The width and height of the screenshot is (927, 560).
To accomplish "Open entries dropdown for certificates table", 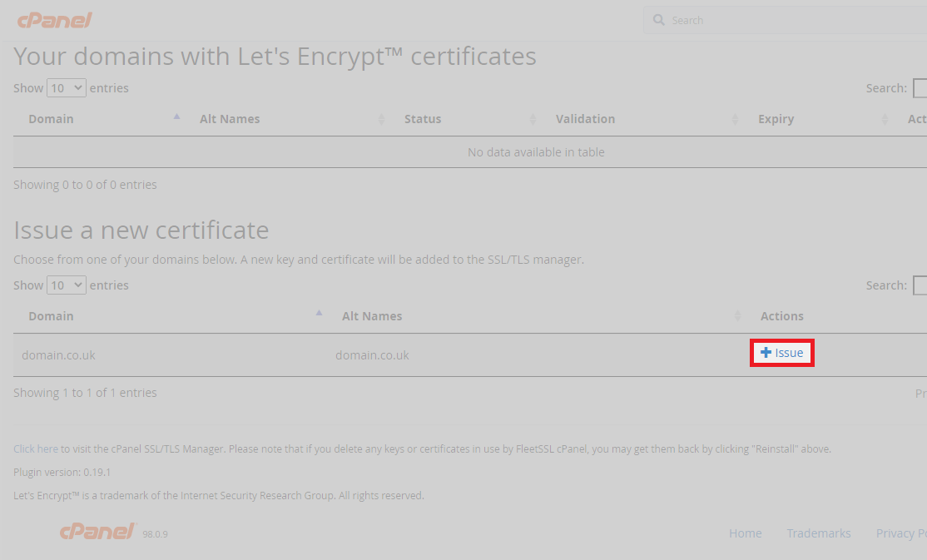I will [x=67, y=87].
